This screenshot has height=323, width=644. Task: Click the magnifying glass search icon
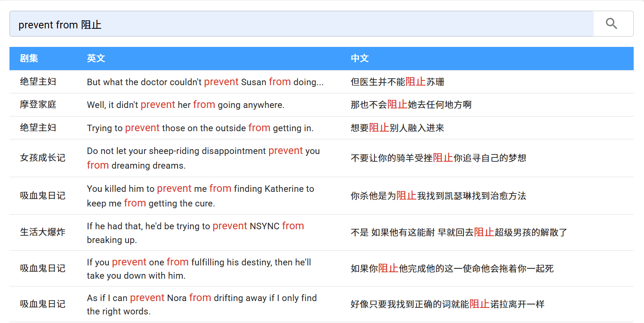click(x=611, y=24)
